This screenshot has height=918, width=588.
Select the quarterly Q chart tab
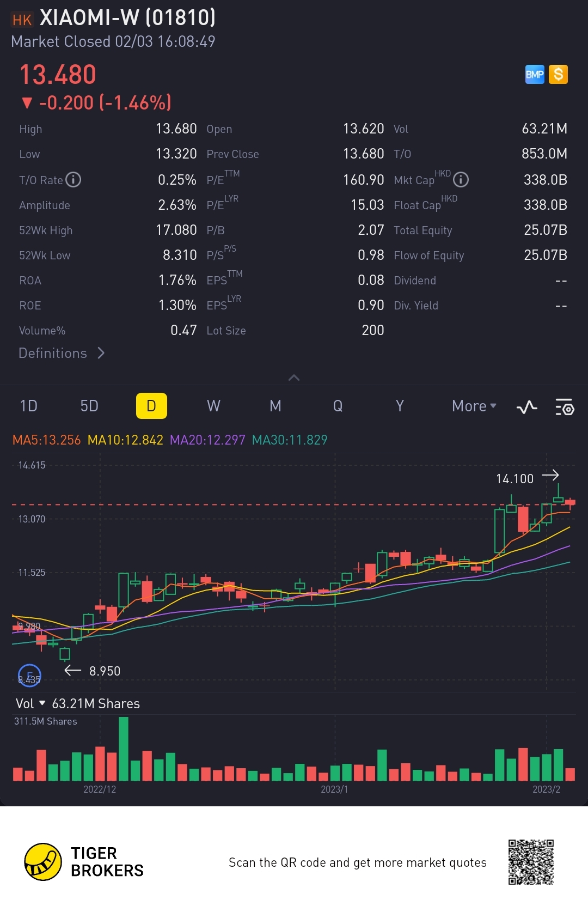point(338,406)
